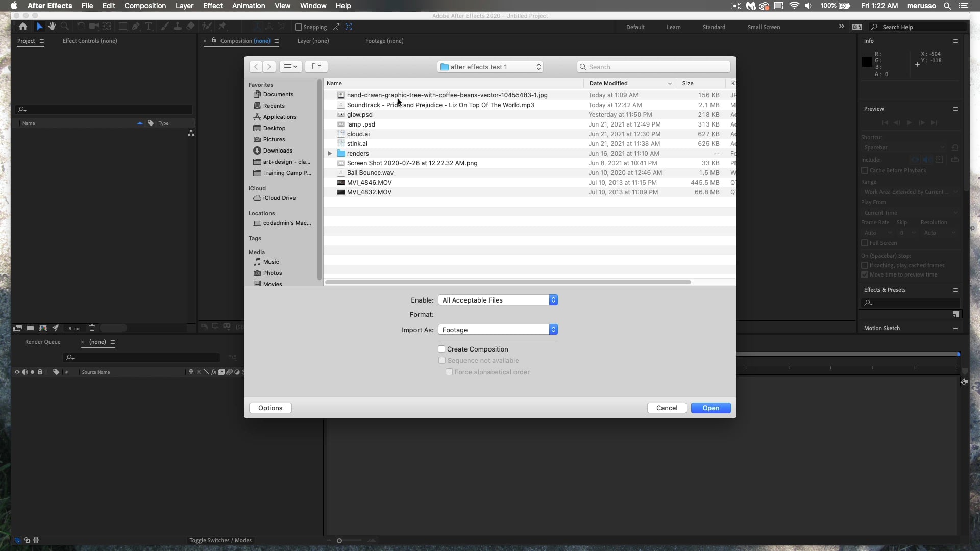The height and width of the screenshot is (551, 980).
Task: Select the Puppet Pin tool
Action: (x=222, y=27)
